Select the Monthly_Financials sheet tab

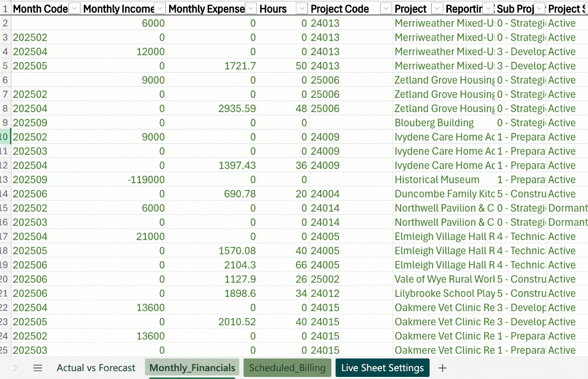[x=192, y=368]
